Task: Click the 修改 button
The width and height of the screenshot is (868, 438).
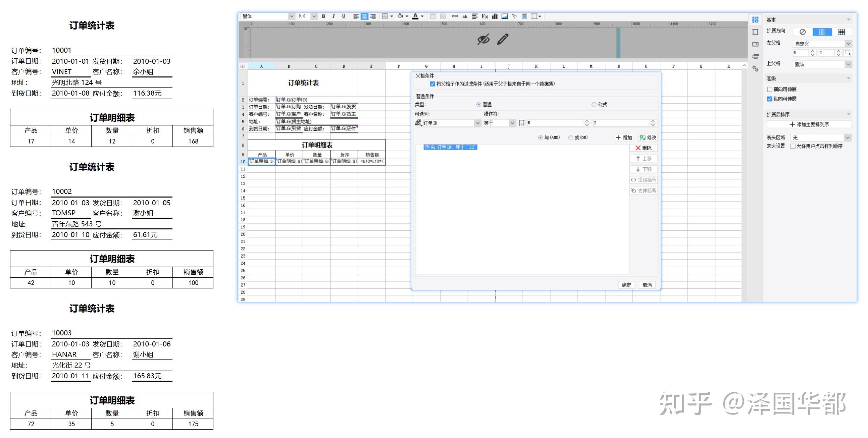Action: (648, 138)
